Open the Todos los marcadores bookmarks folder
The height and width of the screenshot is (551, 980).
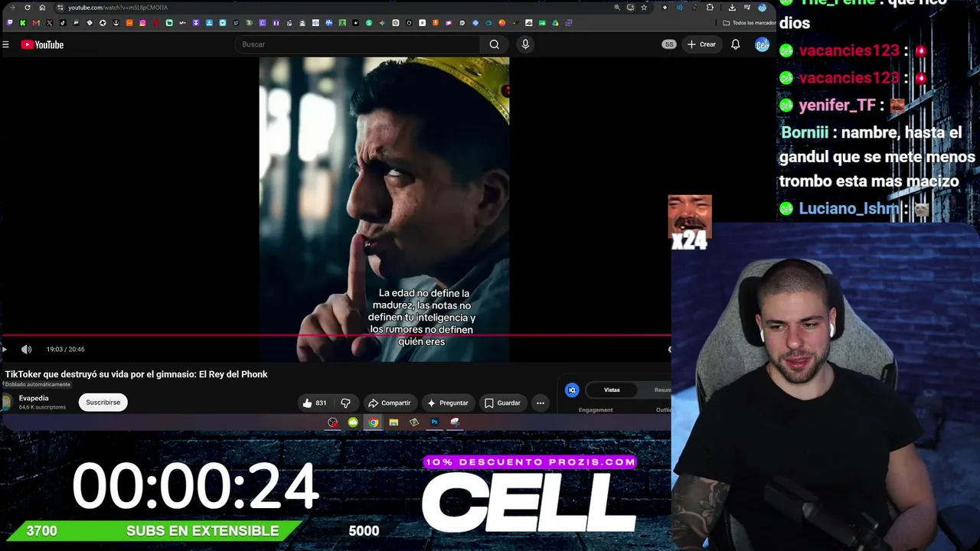tap(749, 23)
